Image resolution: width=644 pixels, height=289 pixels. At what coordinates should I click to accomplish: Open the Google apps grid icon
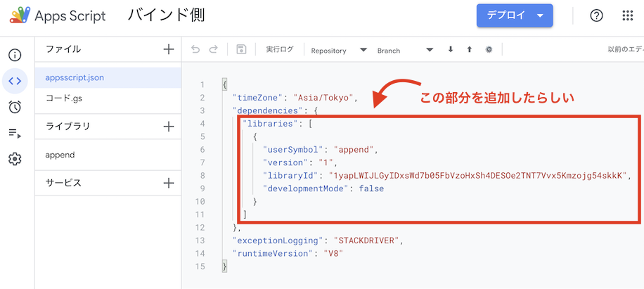tap(628, 15)
